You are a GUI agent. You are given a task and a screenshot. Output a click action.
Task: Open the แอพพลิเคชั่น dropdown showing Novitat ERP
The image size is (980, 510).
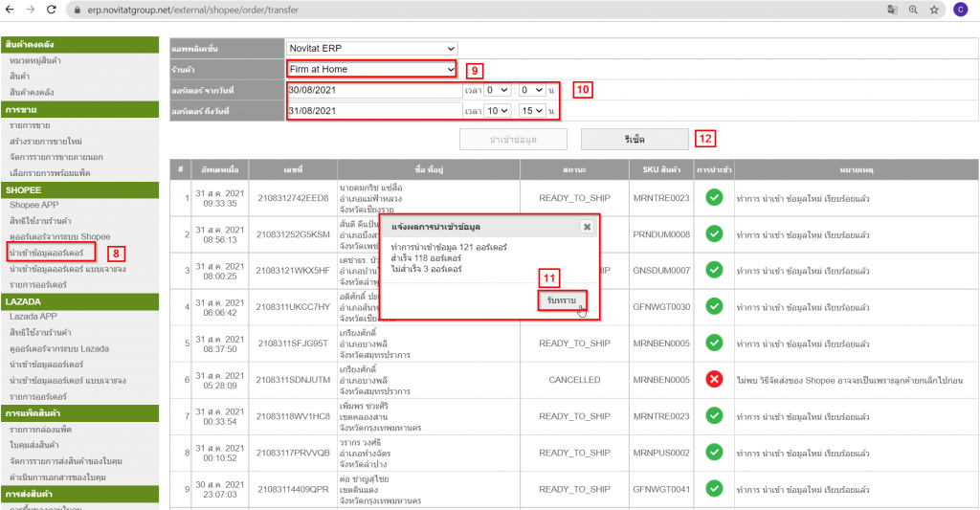click(x=372, y=48)
